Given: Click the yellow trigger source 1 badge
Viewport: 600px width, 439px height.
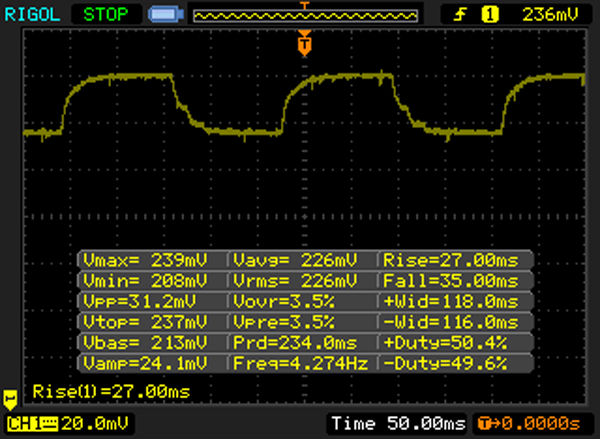Looking at the screenshot, I should 490,15.
